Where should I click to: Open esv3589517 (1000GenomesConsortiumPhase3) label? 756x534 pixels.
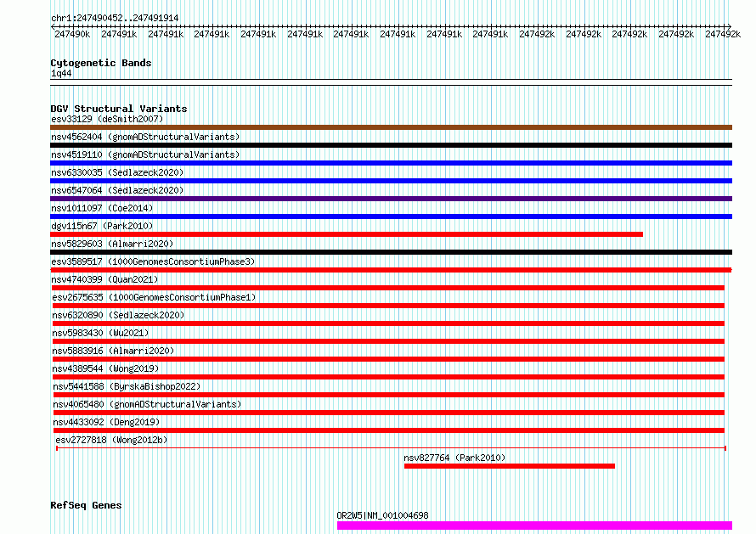[x=153, y=261]
